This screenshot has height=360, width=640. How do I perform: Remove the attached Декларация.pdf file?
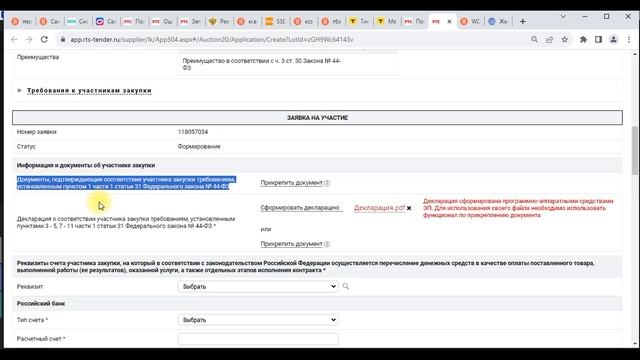click(409, 208)
